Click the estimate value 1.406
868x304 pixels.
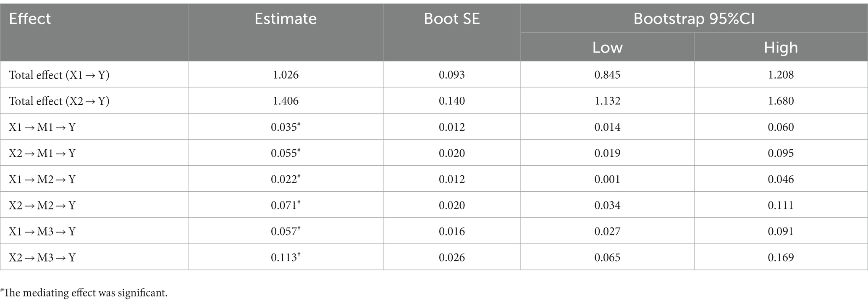pos(286,101)
